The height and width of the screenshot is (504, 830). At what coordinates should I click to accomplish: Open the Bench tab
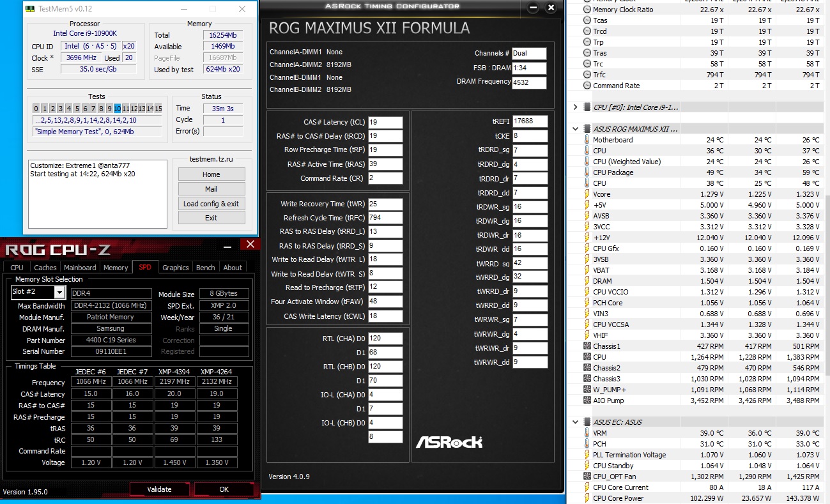[x=206, y=268]
